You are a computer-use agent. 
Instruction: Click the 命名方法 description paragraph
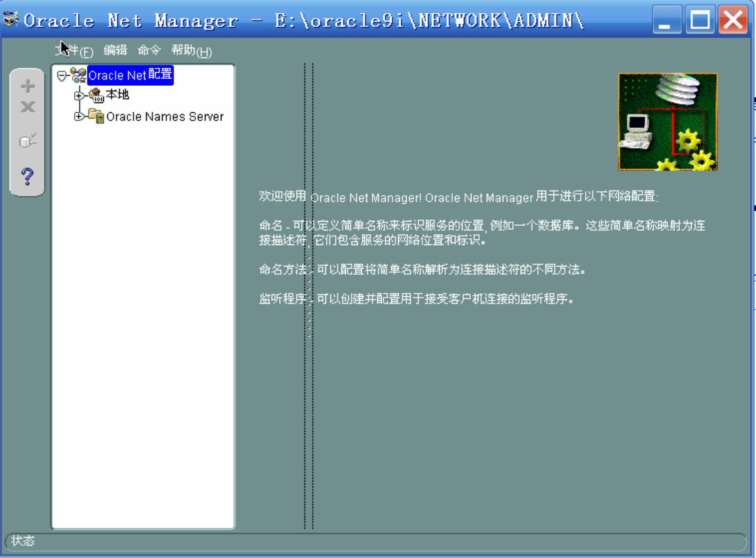(422, 269)
